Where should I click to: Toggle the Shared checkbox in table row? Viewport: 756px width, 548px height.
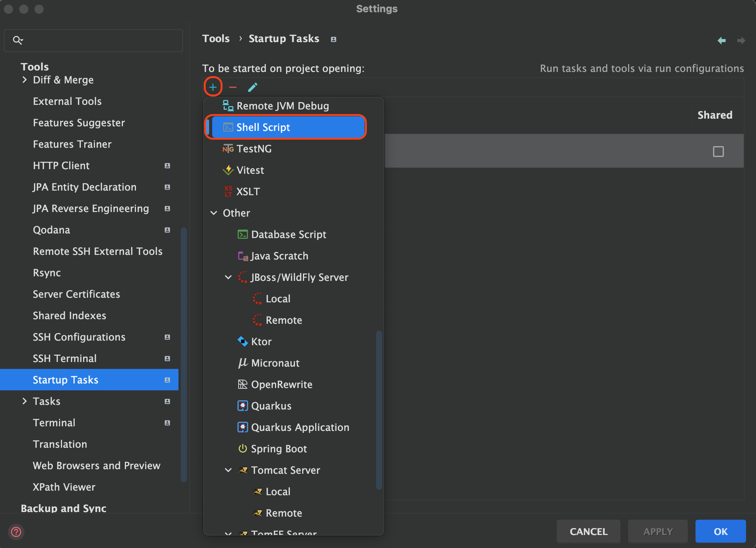[718, 152]
